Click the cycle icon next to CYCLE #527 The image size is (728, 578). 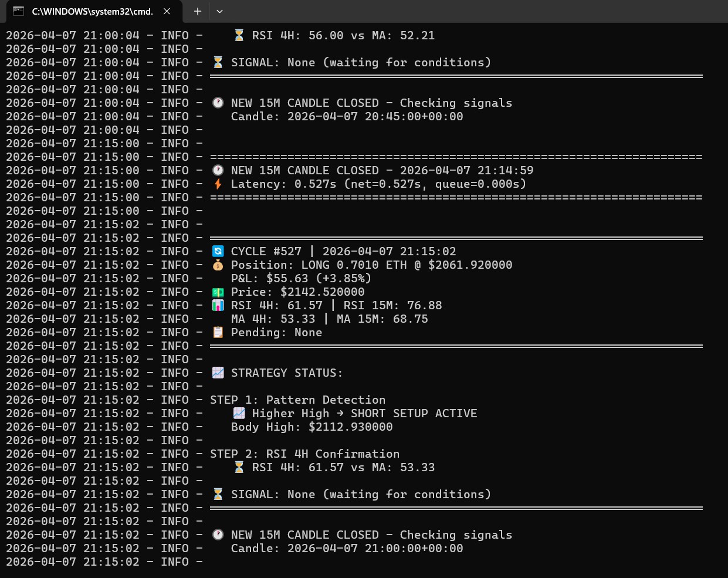218,251
